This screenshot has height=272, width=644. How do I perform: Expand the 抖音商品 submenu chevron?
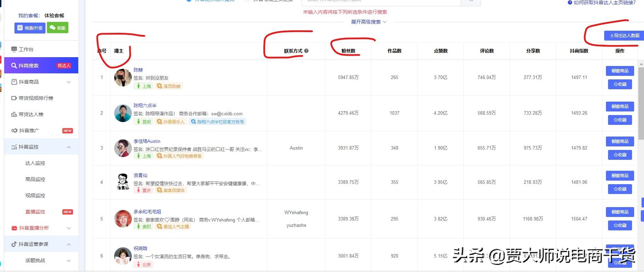pyautogui.click(x=69, y=82)
